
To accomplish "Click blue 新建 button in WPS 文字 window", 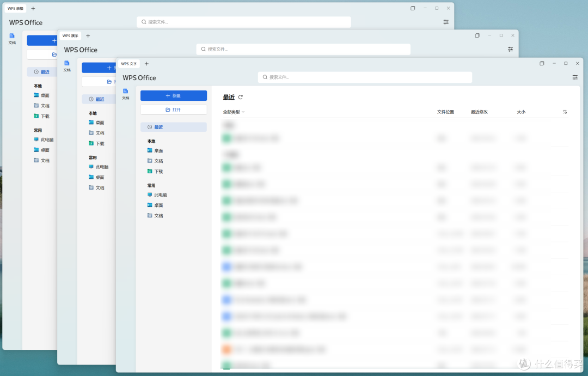I will (174, 96).
